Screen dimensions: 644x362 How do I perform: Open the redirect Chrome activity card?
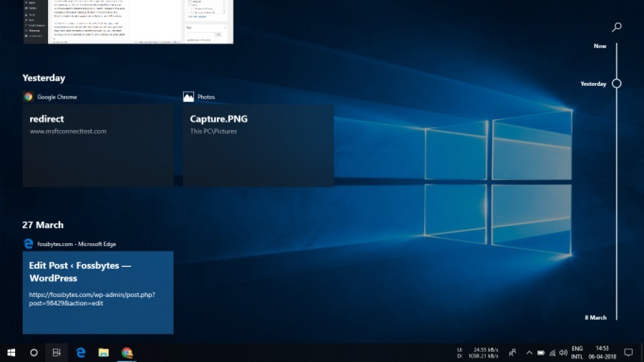pyautogui.click(x=97, y=145)
